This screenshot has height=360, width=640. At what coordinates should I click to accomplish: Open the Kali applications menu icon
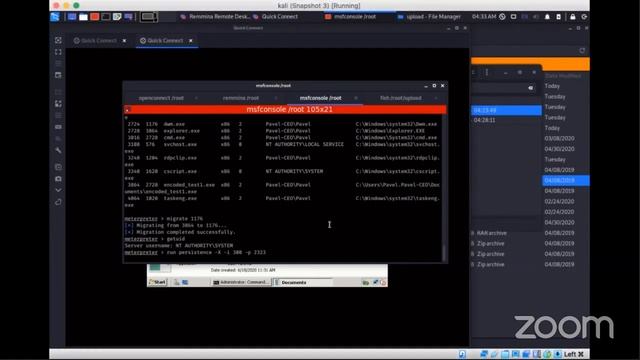[x=55, y=17]
